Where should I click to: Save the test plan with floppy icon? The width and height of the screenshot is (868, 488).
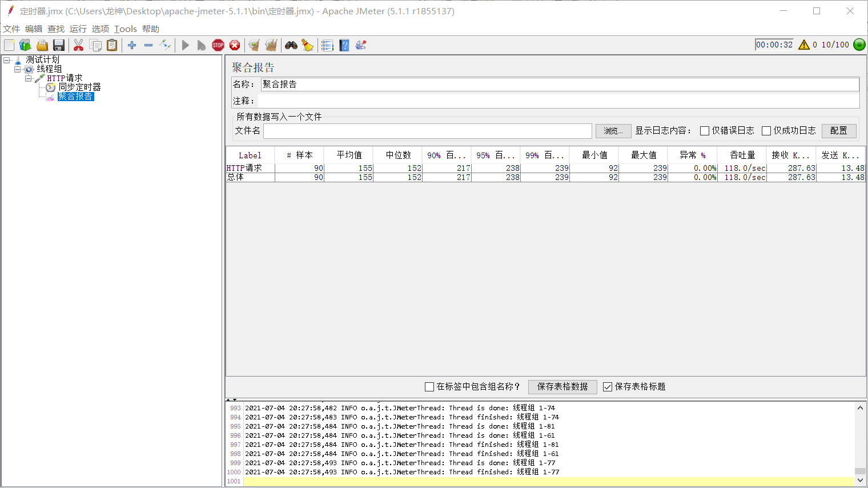pos(59,45)
